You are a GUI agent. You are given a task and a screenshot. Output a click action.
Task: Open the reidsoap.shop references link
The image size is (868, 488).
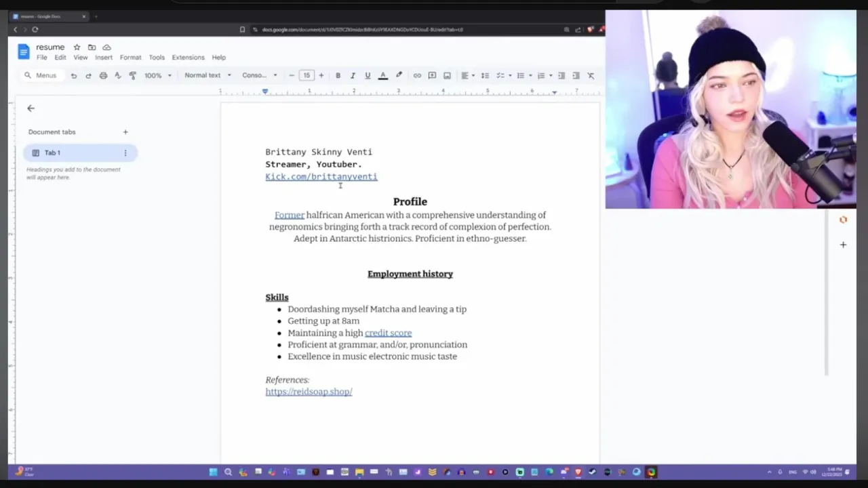309,392
